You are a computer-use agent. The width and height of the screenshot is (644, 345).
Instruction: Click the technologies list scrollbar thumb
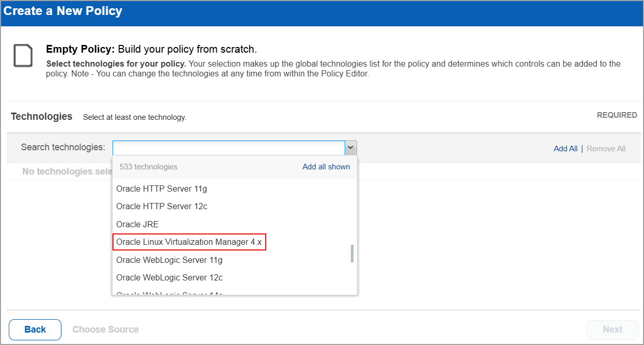pyautogui.click(x=352, y=253)
